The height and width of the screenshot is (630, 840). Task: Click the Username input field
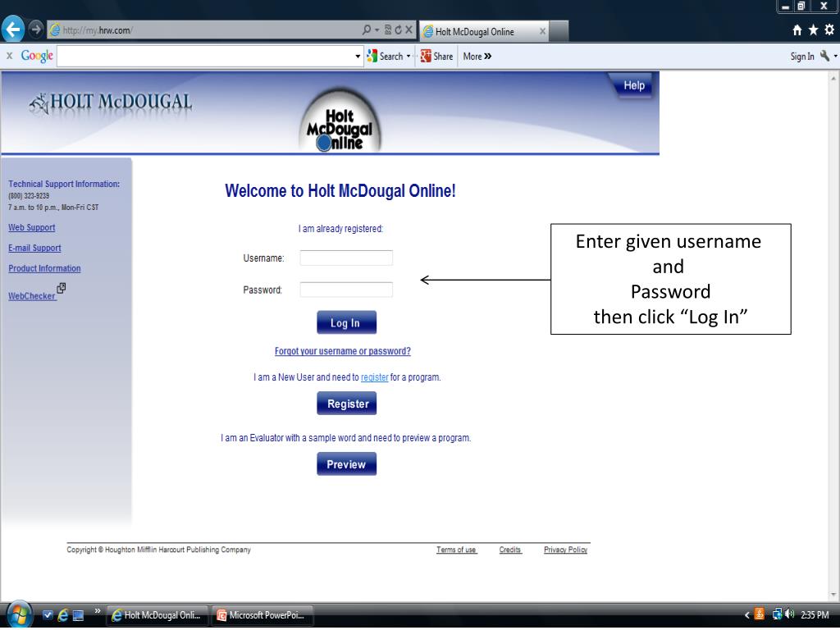pos(346,258)
